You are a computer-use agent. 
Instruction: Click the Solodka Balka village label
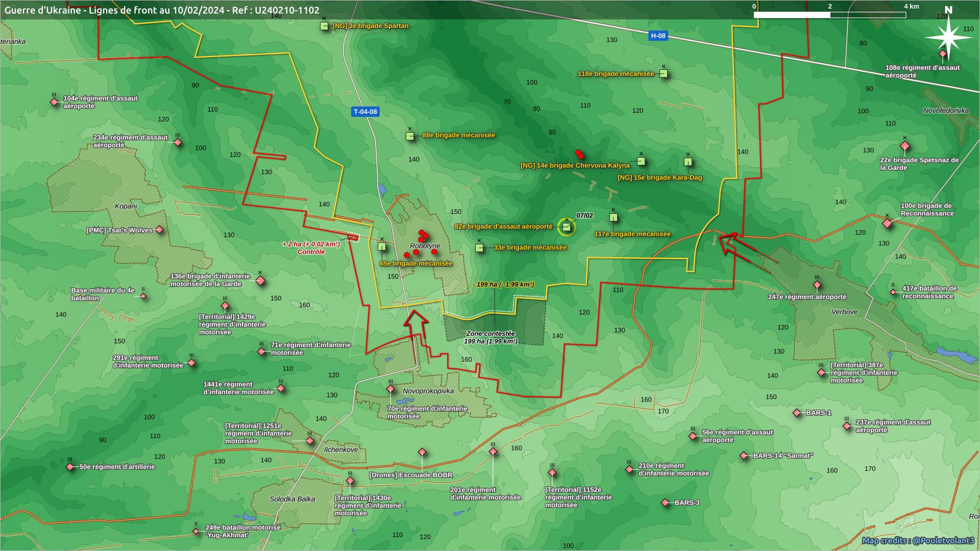(x=292, y=499)
